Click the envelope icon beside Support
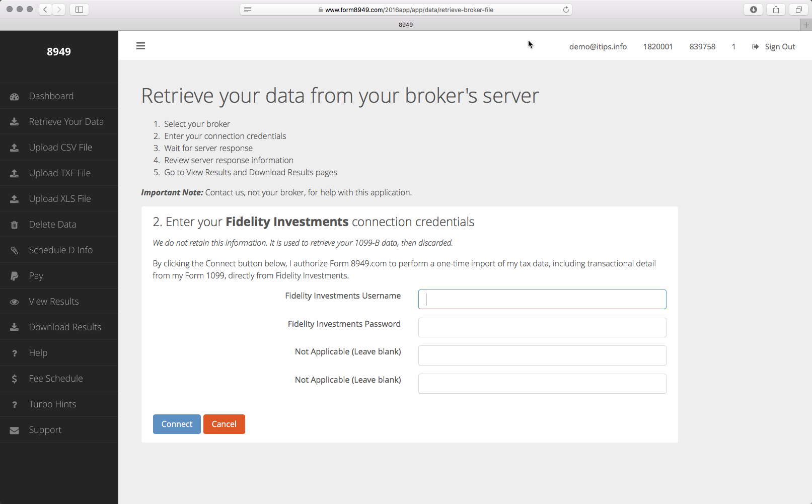Screen dimensions: 812x504 pos(15,430)
